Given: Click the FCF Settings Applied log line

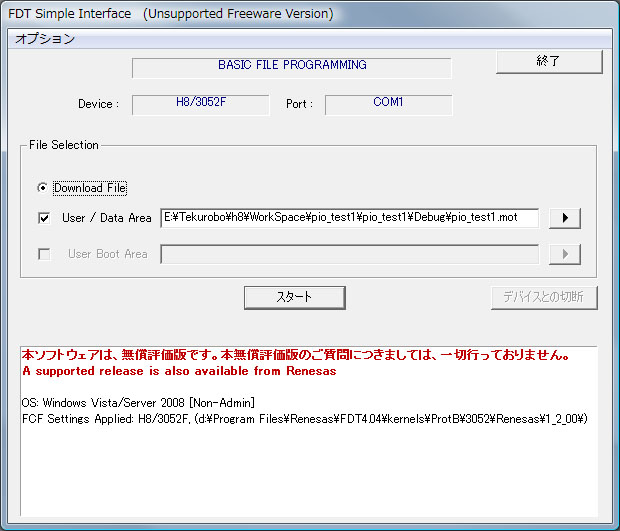Looking at the screenshot, I should coord(304,417).
